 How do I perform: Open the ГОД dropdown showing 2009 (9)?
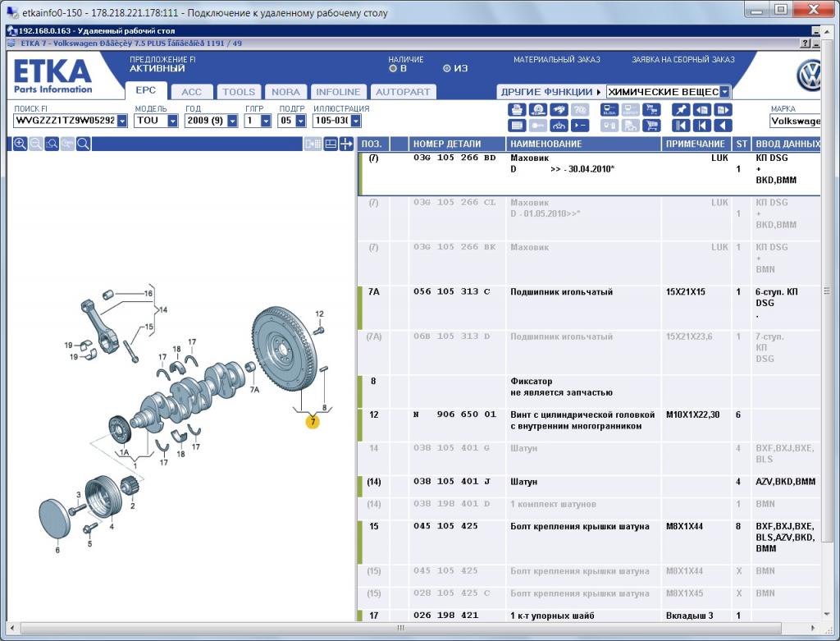232,121
